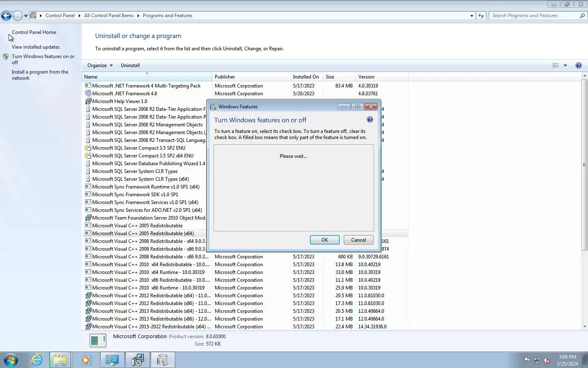Screen dimensions: 588x368
Task: Click the search magnifier icon
Action: pyautogui.click(x=582, y=16)
